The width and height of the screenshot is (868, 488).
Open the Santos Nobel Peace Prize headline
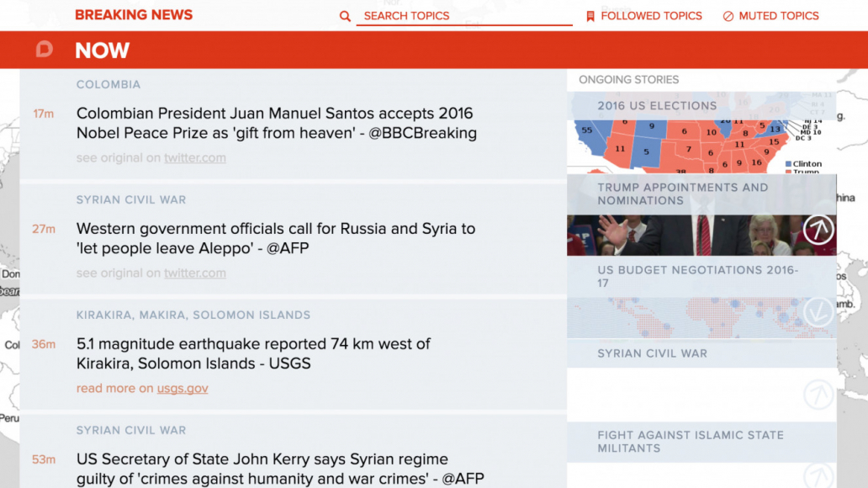coord(276,123)
